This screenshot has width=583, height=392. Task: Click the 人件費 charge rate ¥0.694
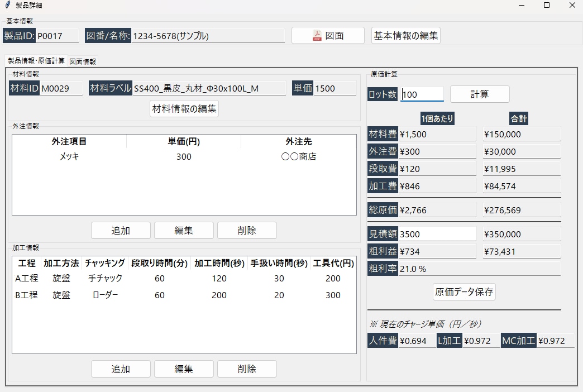417,341
